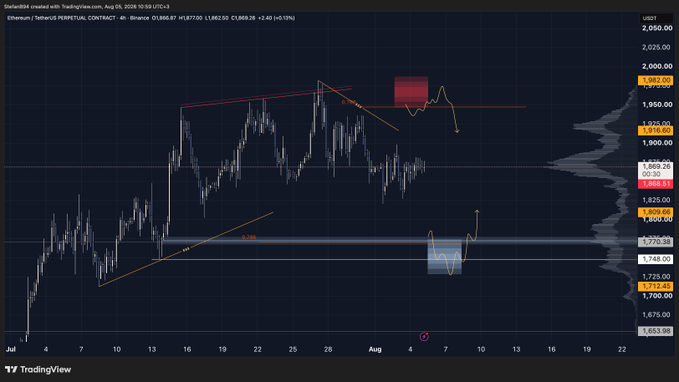The image size is (679, 382).
Task: Click the 1,700.00 price scale value
Action: coord(657,296)
